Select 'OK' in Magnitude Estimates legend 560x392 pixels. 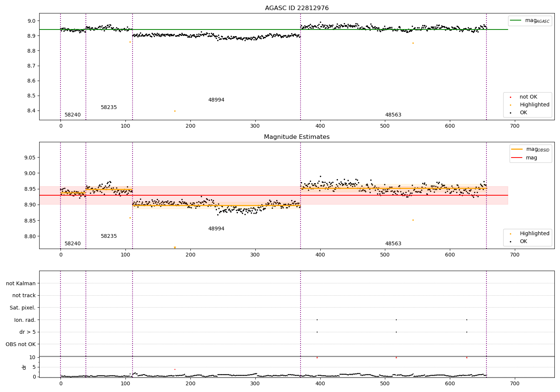coord(519,242)
